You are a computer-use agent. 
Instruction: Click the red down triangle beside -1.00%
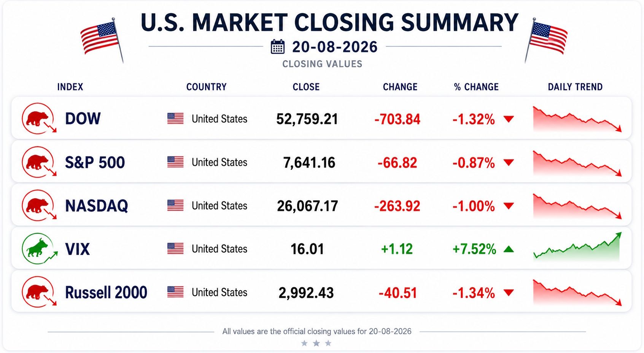point(509,206)
